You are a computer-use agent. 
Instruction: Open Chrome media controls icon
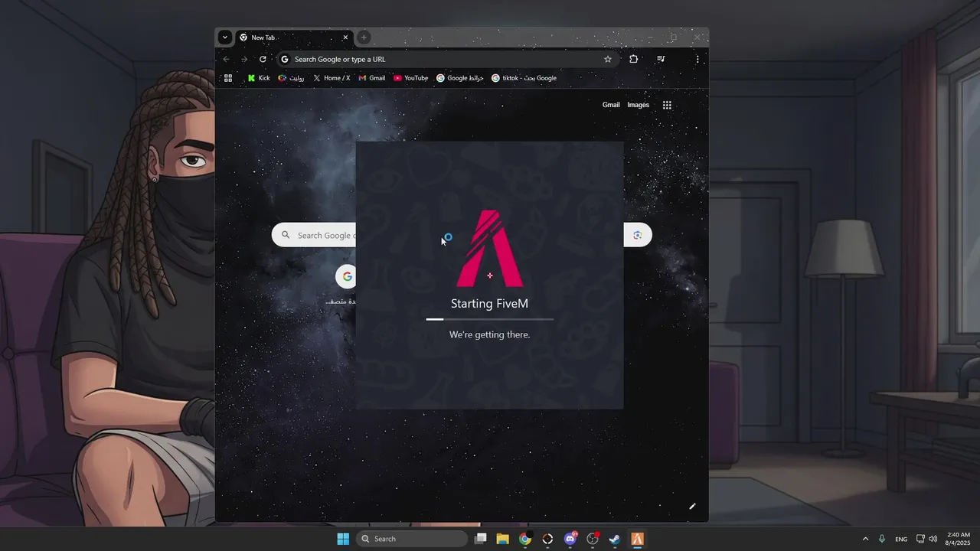tap(661, 59)
